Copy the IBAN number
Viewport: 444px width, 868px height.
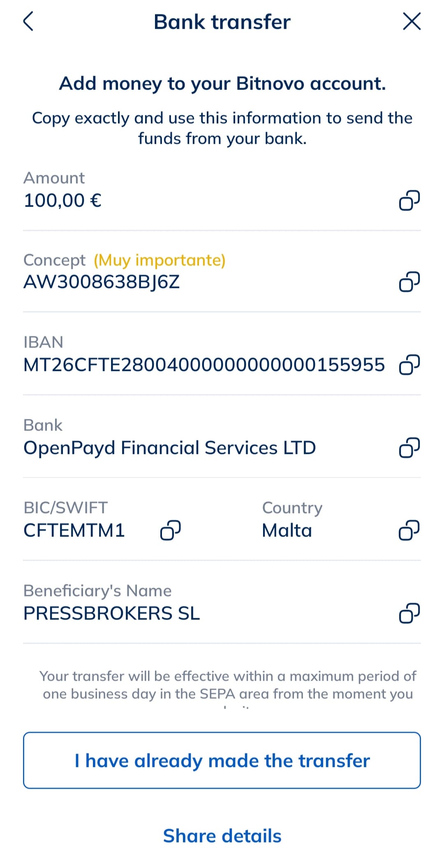(409, 365)
